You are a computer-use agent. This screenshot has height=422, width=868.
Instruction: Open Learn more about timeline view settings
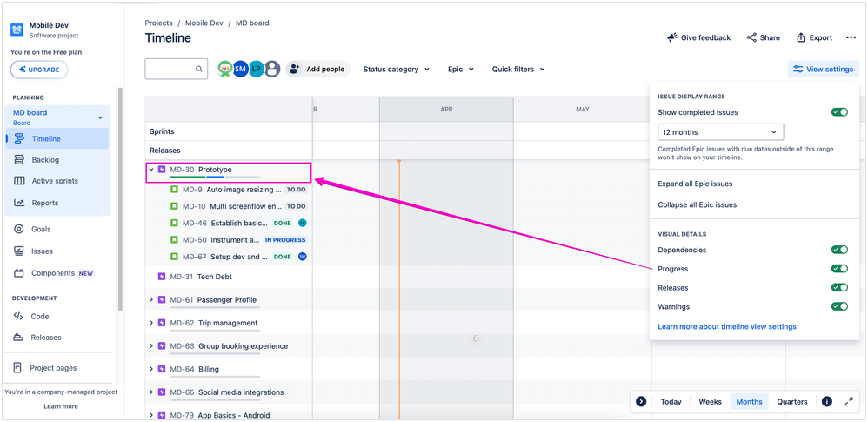click(x=727, y=327)
